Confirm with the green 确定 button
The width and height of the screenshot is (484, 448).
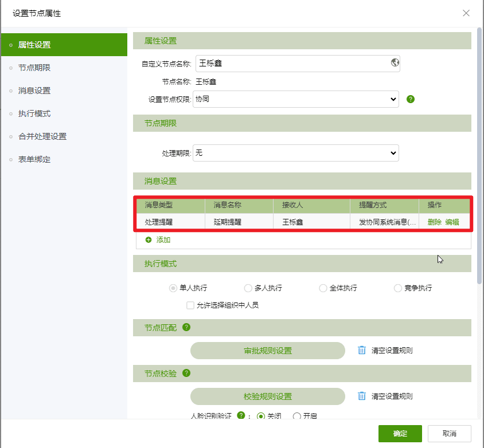[400, 434]
